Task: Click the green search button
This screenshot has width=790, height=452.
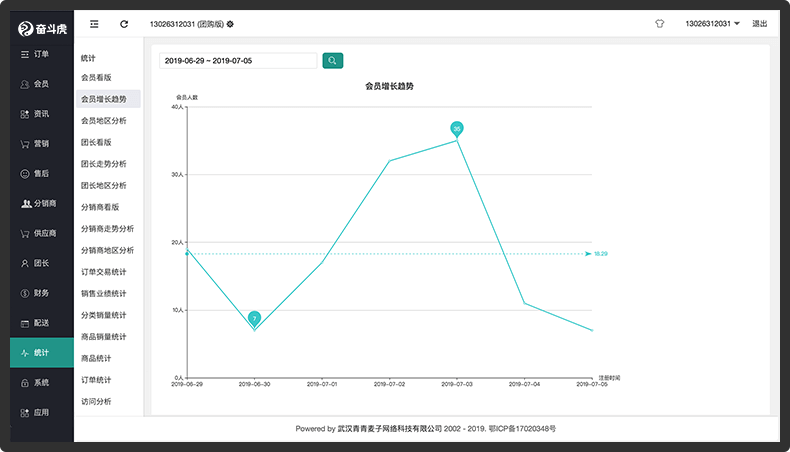Action: (x=333, y=60)
